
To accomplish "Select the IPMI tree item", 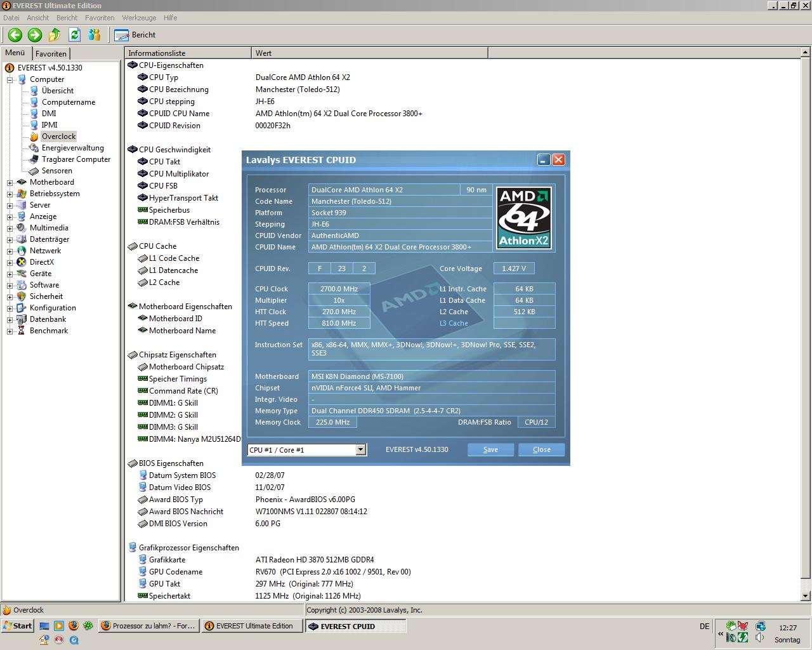I will pyautogui.click(x=49, y=125).
